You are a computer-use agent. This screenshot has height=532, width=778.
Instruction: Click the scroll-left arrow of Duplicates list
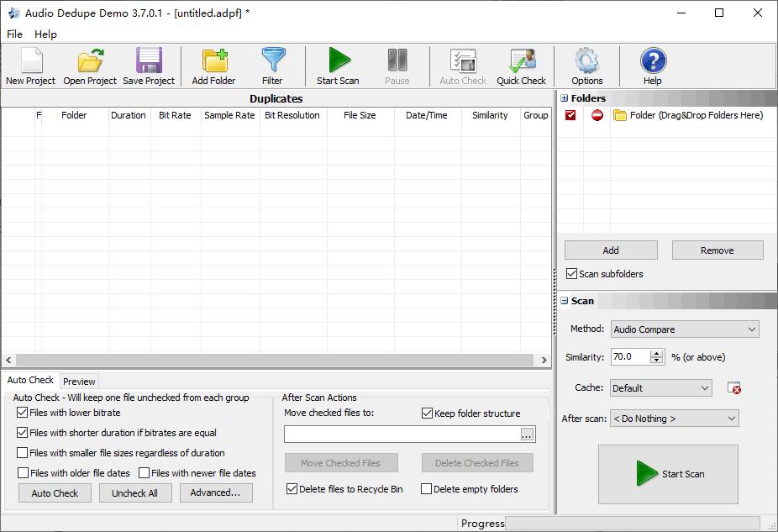point(8,361)
